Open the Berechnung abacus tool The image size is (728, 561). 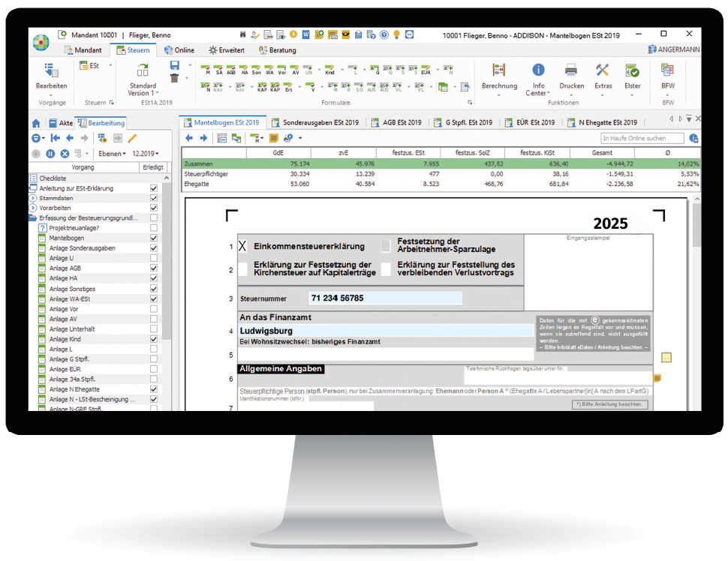point(499,72)
